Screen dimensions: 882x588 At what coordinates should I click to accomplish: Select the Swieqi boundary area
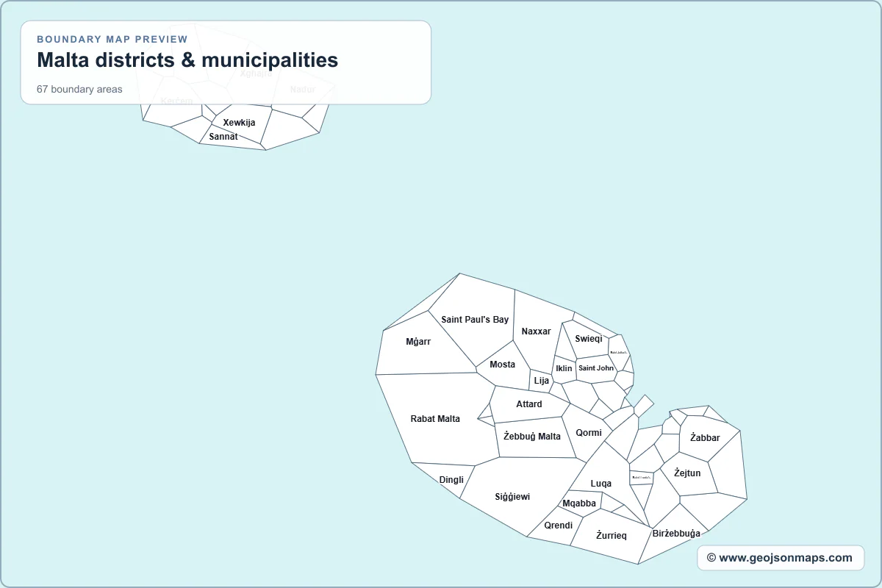click(x=589, y=339)
